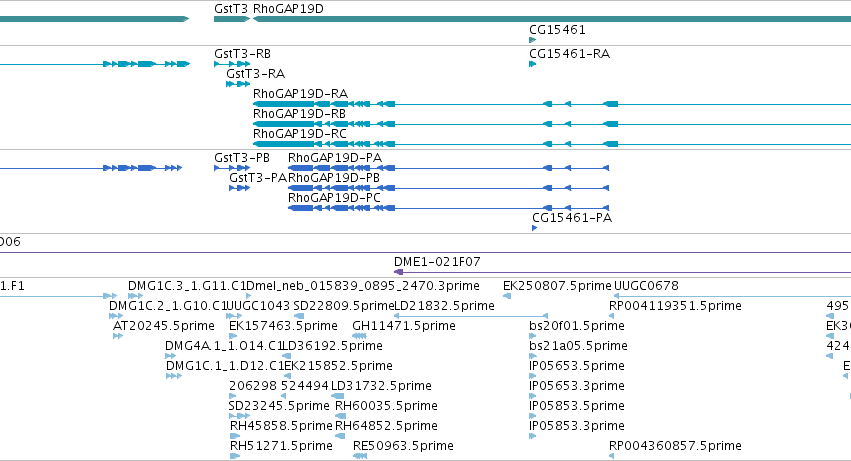Select the RH60035.5prime EST label
851x461 pixels.
386,406
